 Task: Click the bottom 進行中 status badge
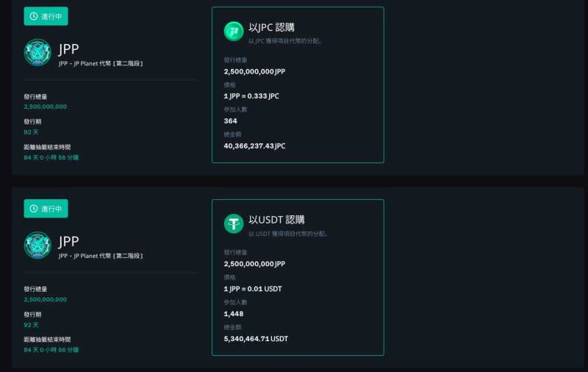point(46,209)
